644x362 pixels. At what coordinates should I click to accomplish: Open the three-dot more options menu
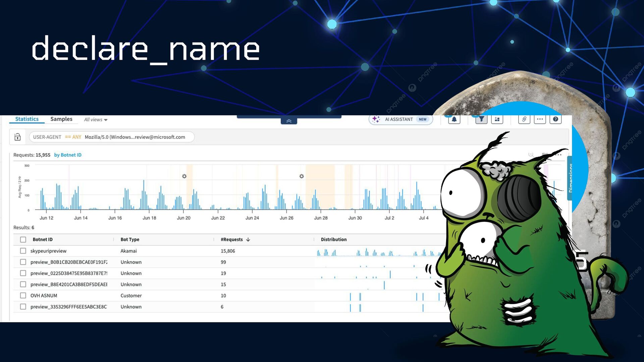coord(540,119)
